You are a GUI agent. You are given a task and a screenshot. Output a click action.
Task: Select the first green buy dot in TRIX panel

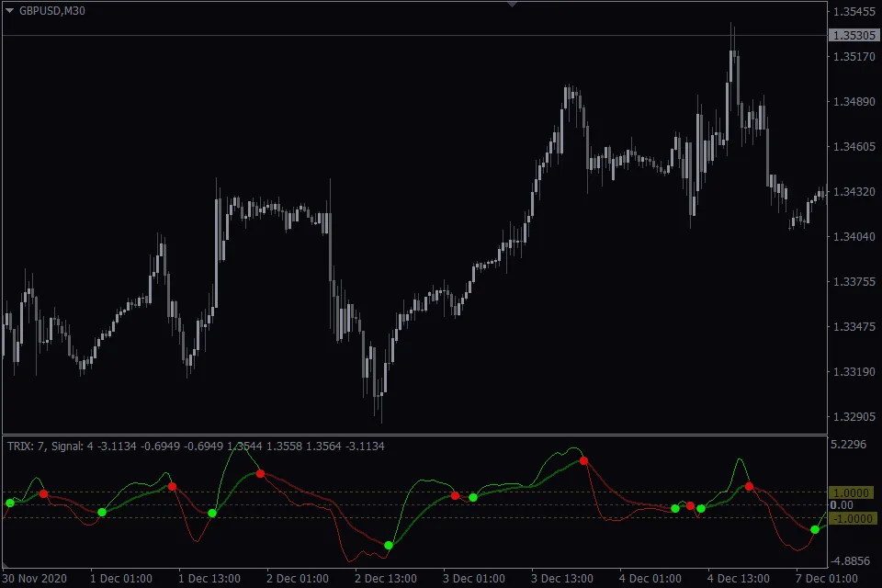(x=11, y=502)
